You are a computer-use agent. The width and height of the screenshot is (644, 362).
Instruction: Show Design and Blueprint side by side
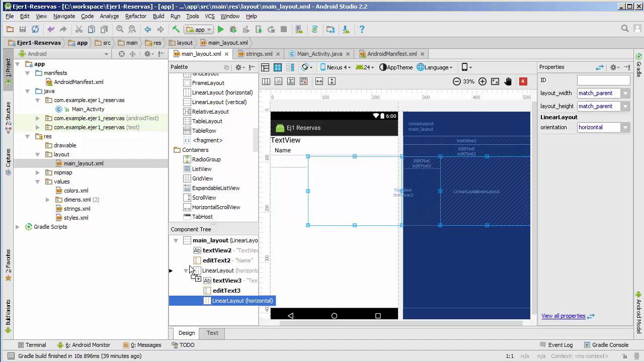[x=290, y=67]
